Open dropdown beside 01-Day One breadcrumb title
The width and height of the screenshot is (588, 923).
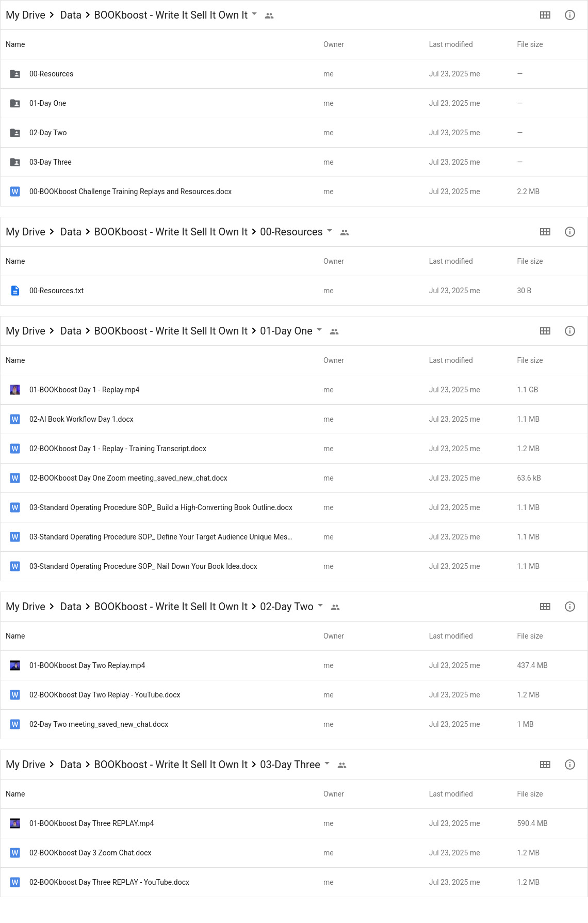pyautogui.click(x=319, y=330)
